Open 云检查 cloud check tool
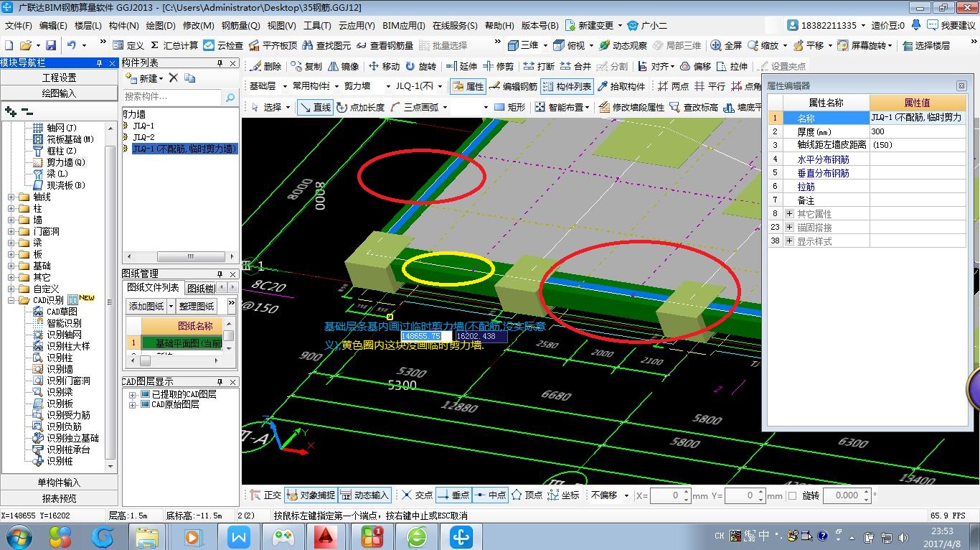Image resolution: width=980 pixels, height=550 pixels. (223, 45)
